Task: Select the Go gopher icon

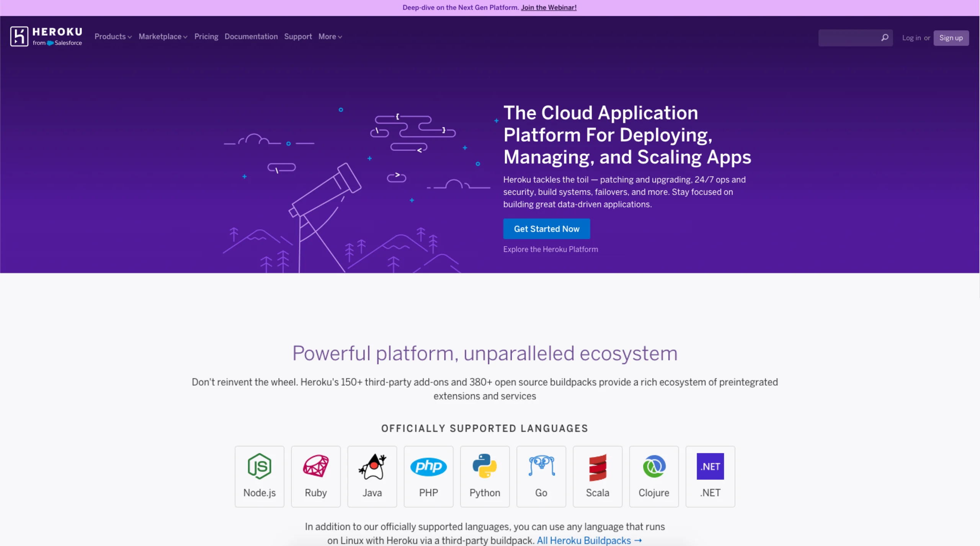Action: tap(541, 466)
